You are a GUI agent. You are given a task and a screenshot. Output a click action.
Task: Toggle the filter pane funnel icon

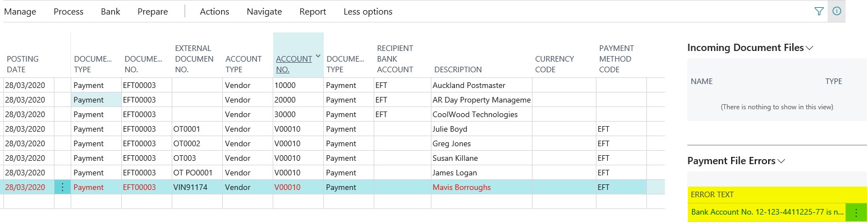[819, 11]
